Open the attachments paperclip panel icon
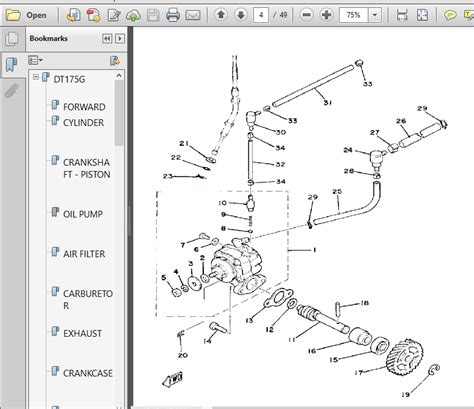 click(x=12, y=90)
